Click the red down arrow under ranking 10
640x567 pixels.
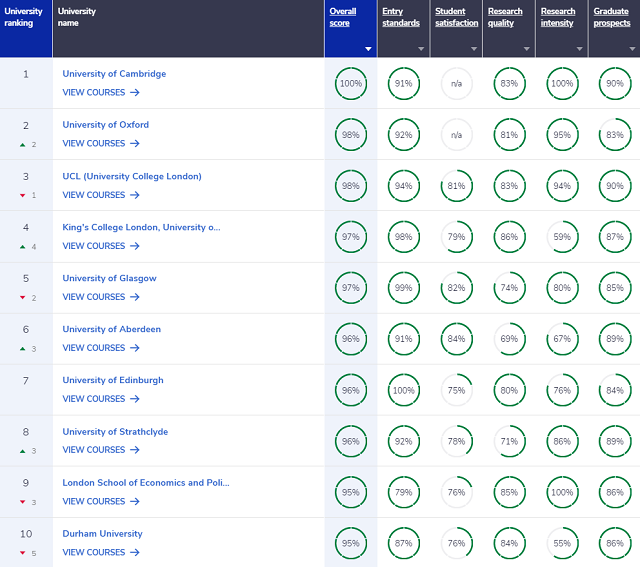[23, 553]
